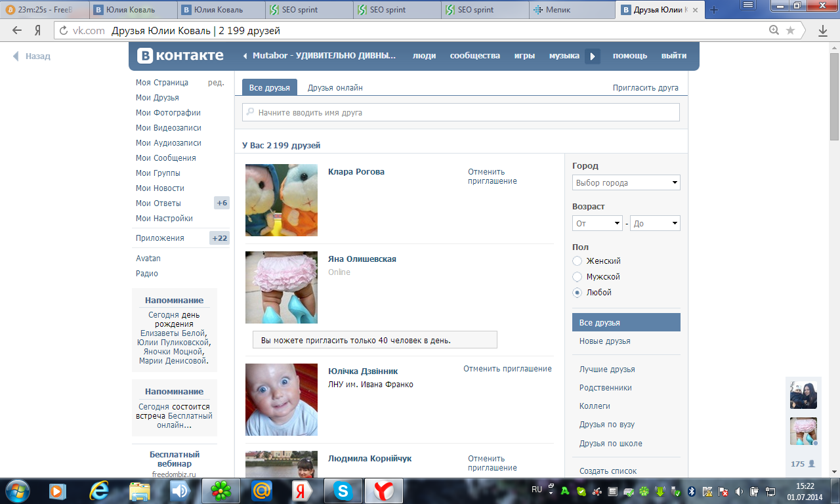Bookmark page with the star icon
Screen dimensions: 840x504
click(x=790, y=30)
